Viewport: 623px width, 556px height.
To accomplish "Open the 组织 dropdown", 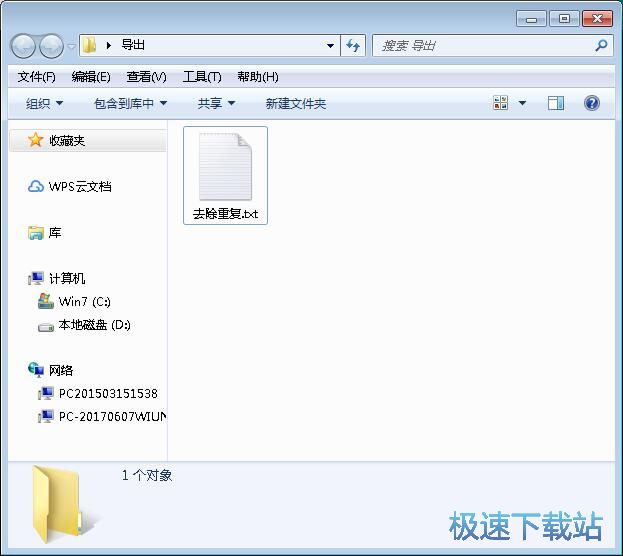I will click(44, 104).
